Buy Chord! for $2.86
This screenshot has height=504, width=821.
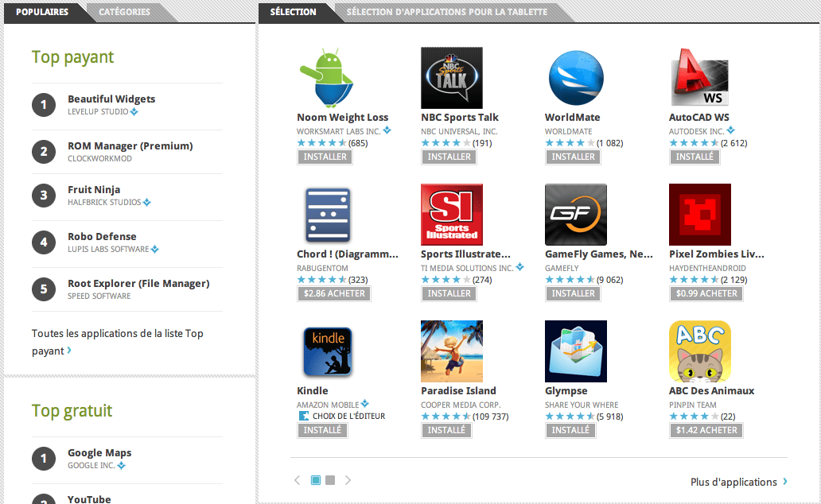(334, 293)
